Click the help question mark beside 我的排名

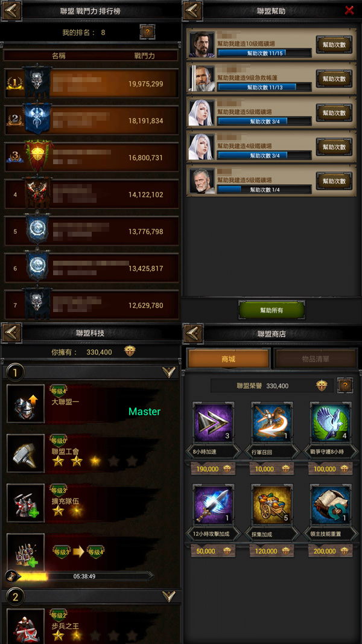[x=147, y=31]
